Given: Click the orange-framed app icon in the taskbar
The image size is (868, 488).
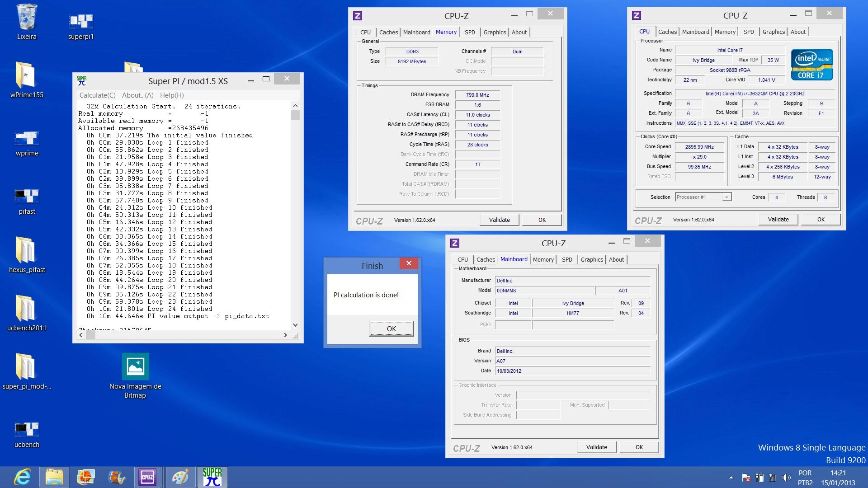Looking at the screenshot, I should click(x=85, y=477).
